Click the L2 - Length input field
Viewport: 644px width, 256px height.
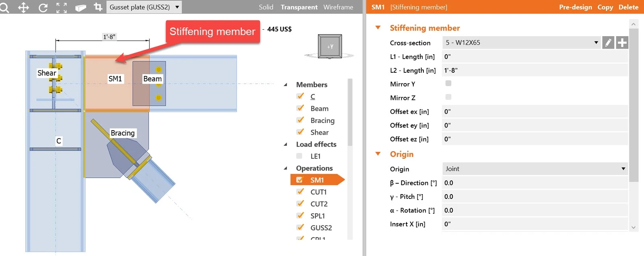535,70
